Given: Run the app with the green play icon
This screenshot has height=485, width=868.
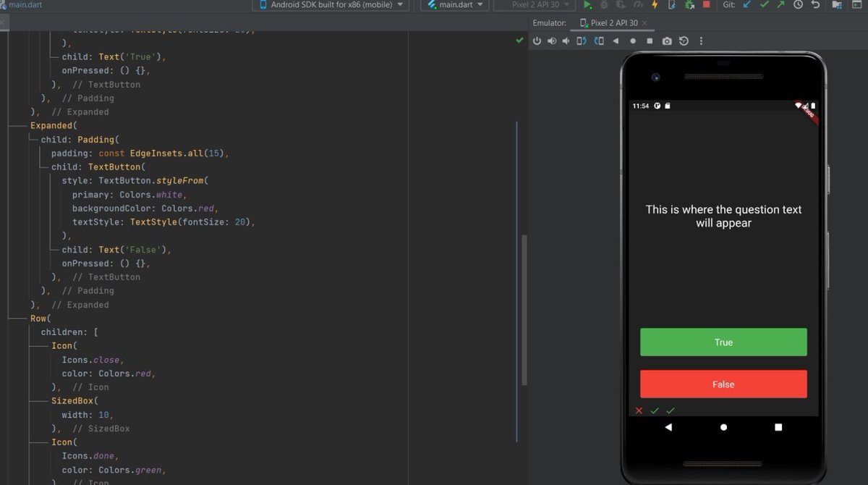Looking at the screenshot, I should click(x=587, y=4).
